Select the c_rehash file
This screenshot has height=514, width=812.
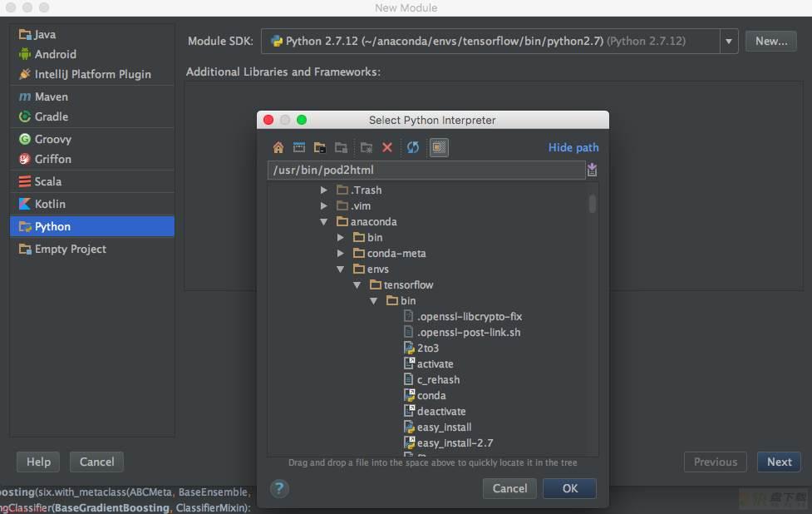click(438, 380)
